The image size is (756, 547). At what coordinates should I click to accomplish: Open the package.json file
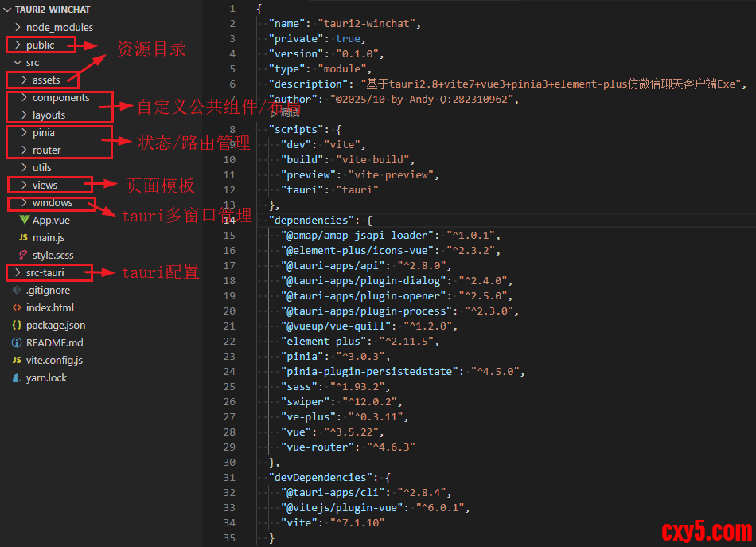(56, 325)
